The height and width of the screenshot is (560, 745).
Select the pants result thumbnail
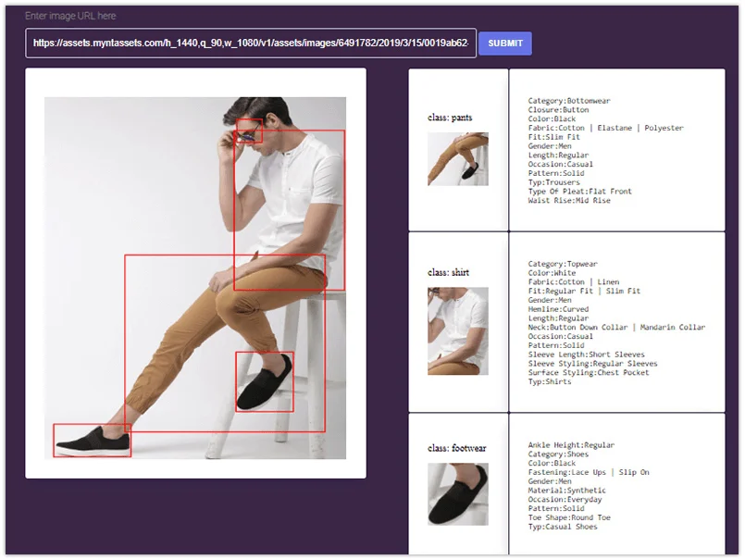click(x=457, y=158)
